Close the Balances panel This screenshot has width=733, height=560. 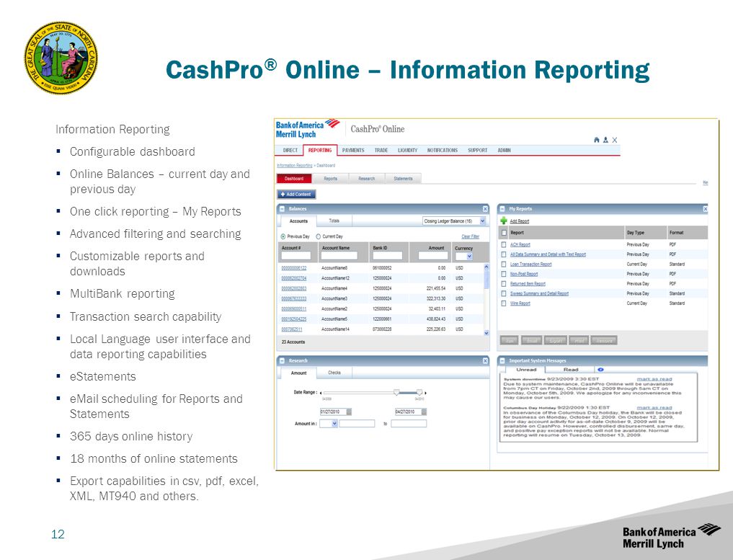coord(485,209)
